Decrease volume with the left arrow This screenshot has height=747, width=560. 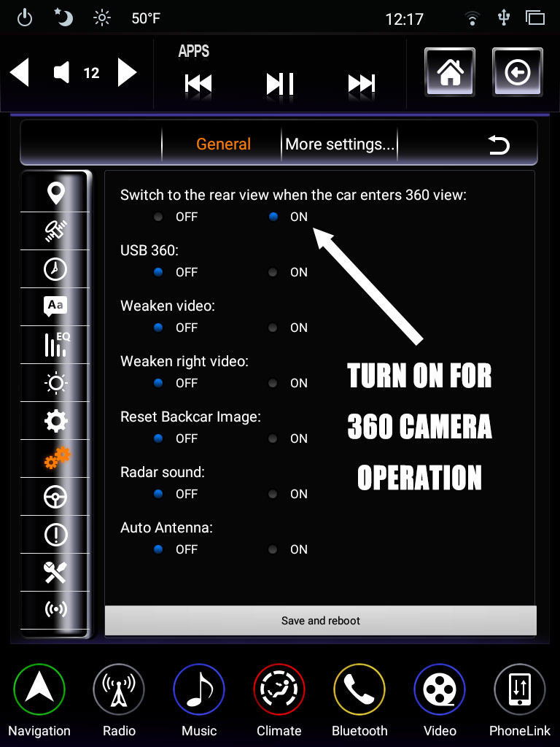coord(20,72)
